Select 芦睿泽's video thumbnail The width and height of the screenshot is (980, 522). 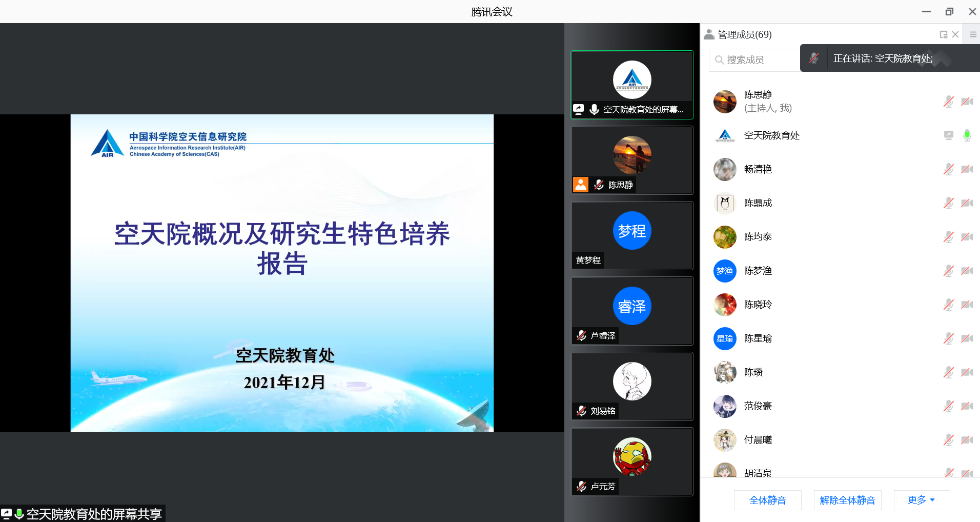pyautogui.click(x=632, y=311)
